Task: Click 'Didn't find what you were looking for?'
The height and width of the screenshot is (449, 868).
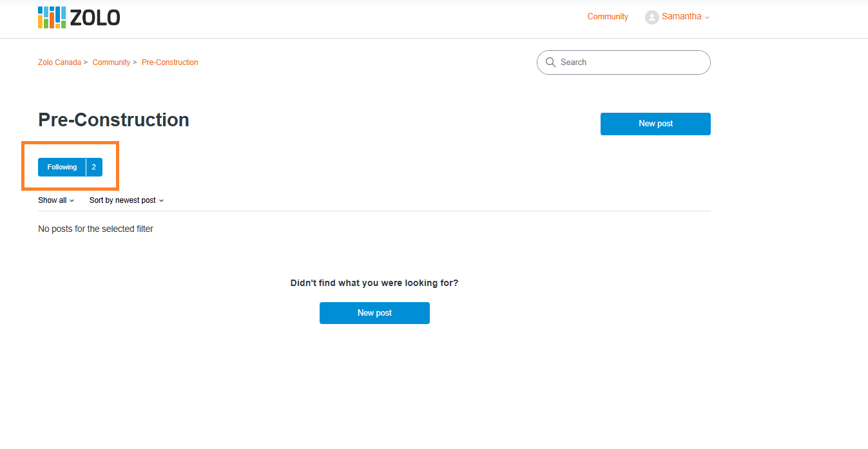Action: pyautogui.click(x=374, y=283)
